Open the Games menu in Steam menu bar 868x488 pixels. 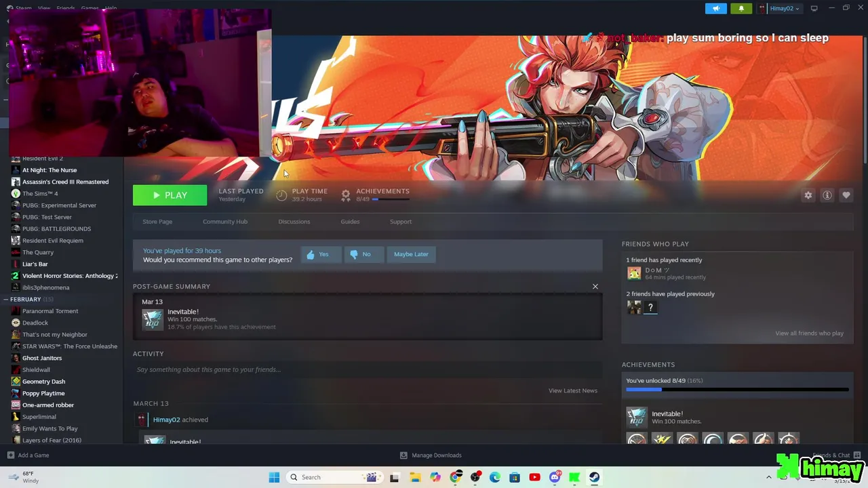tap(90, 8)
